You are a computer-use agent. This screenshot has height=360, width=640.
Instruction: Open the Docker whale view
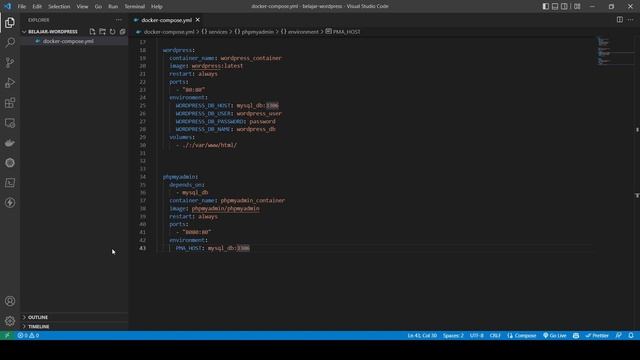pos(10,143)
